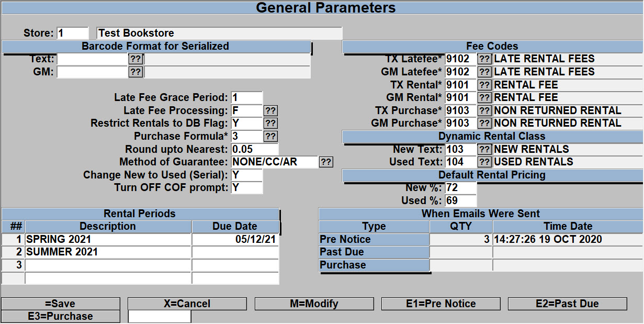
Task: Open lookup for Restrict Rentals to DB Flag
Action: pos(270,124)
